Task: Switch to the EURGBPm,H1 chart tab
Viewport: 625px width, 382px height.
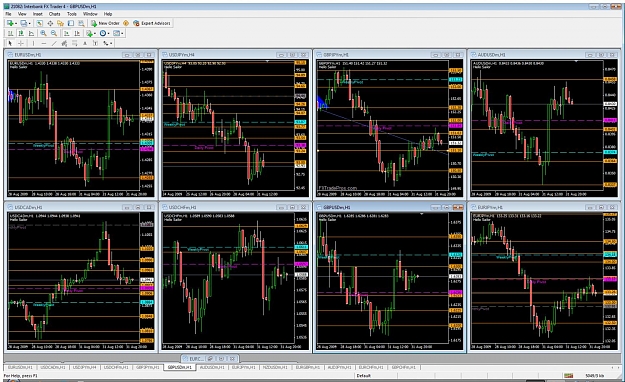Action: click(308, 367)
